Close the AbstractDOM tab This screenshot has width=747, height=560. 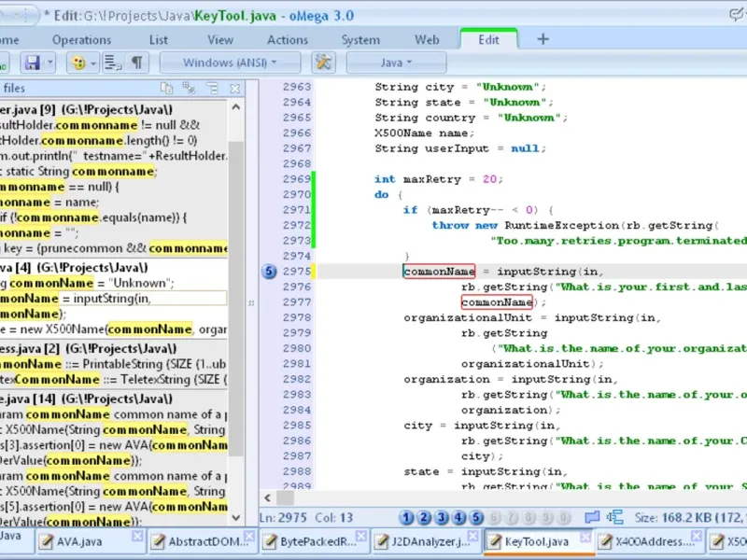click(249, 536)
